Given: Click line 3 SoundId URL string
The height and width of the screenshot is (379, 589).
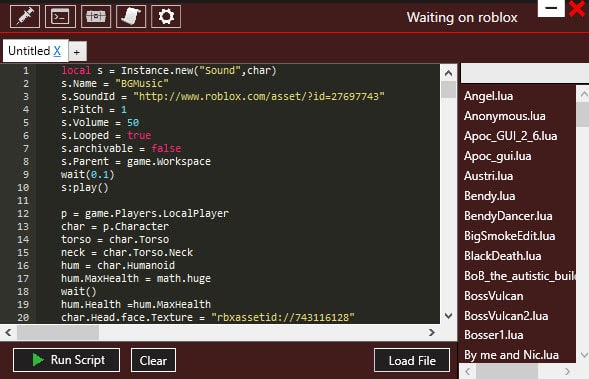Looking at the screenshot, I should point(259,97).
